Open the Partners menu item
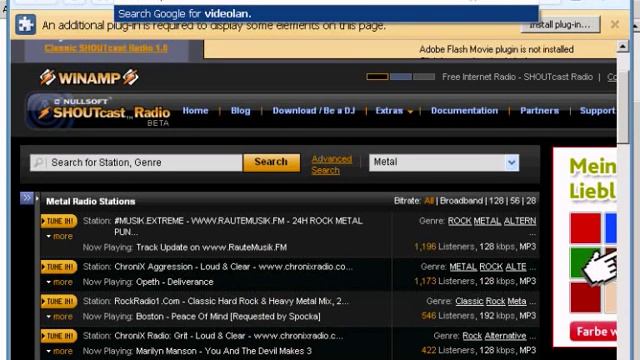Image resolution: width=640 pixels, height=360 pixels. point(539,111)
